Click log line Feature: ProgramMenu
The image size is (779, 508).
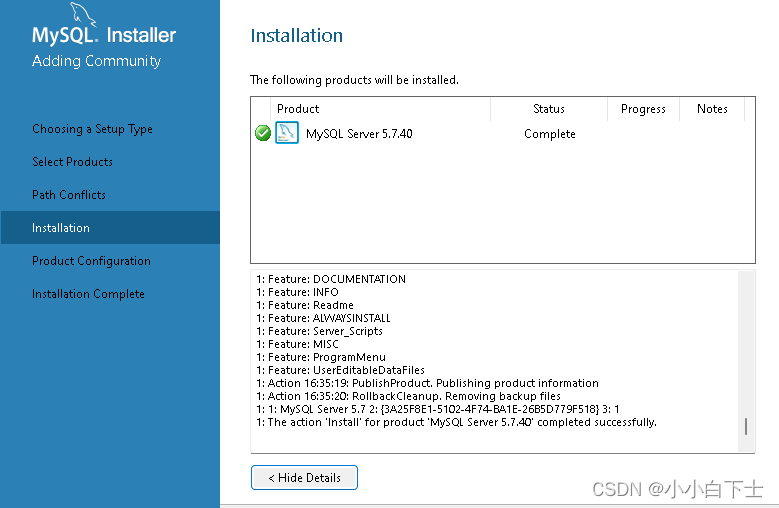(321, 357)
